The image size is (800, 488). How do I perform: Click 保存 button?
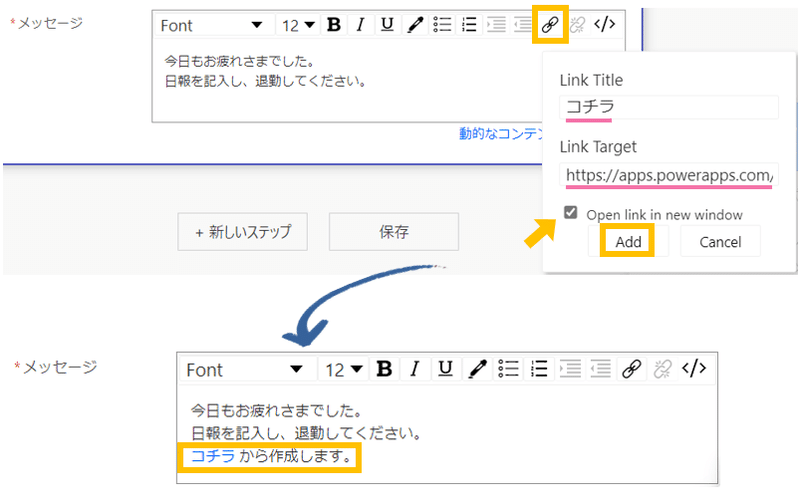(x=394, y=232)
